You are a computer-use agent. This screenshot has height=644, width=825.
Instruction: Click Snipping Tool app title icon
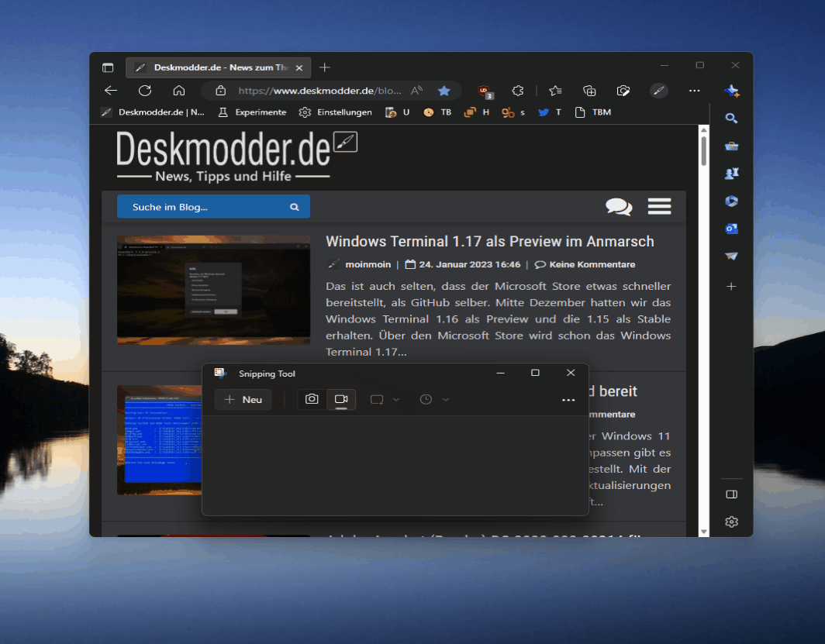(220, 374)
